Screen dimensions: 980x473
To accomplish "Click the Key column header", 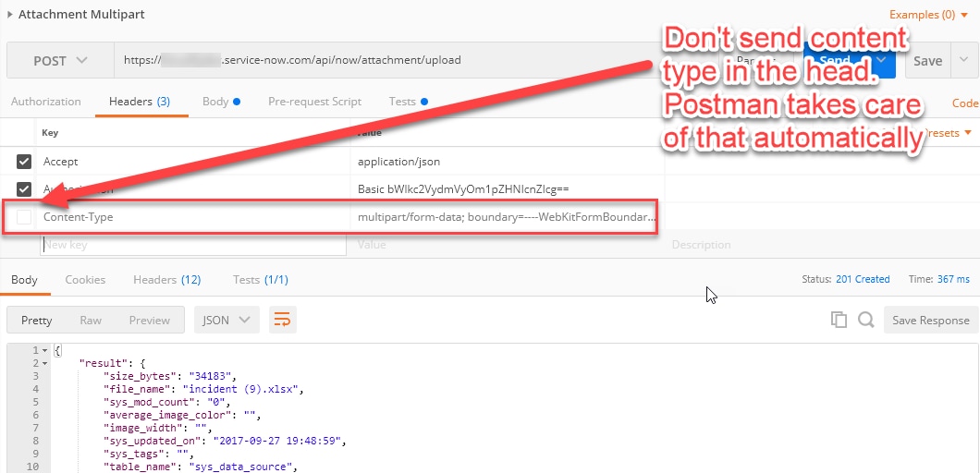I will pyautogui.click(x=48, y=132).
